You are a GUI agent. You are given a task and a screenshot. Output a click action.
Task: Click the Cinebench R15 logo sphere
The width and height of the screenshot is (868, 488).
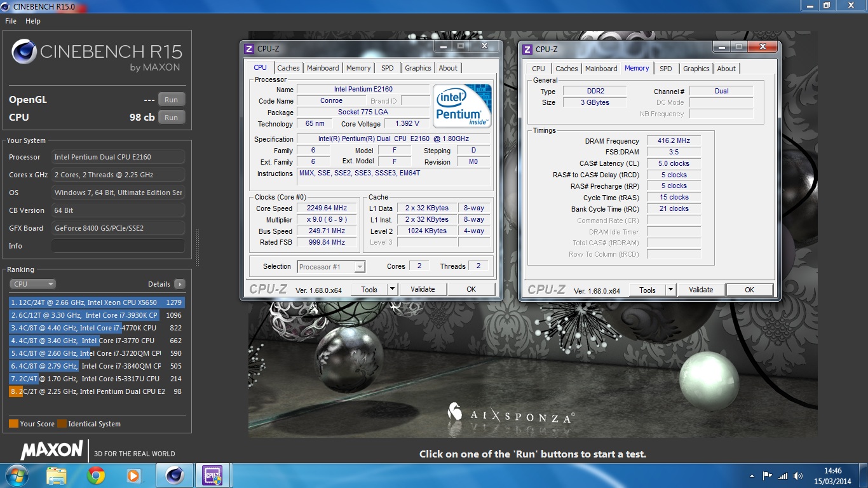coord(24,52)
